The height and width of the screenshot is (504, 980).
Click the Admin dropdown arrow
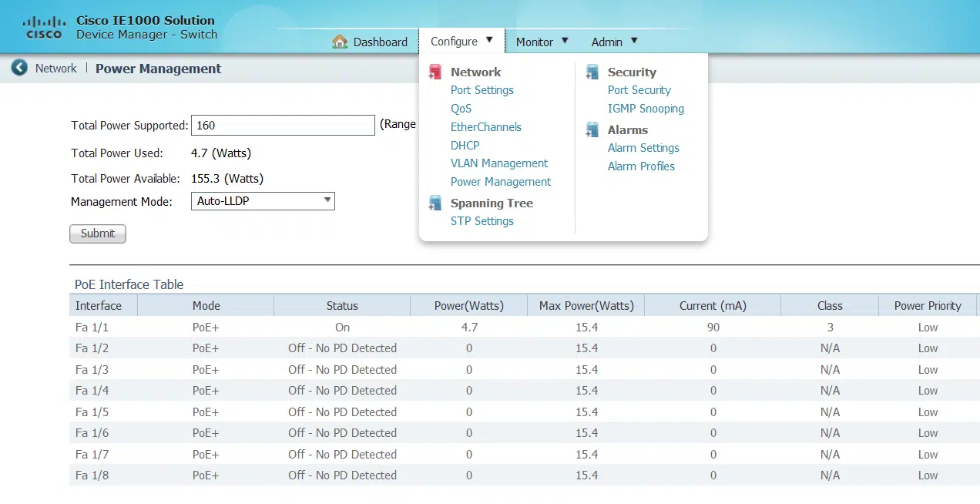point(634,41)
